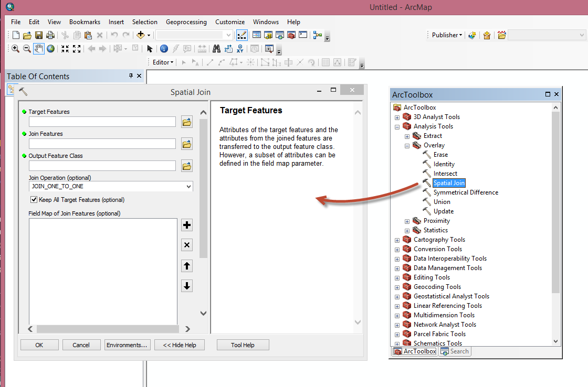Open the Publisher dropdown menu
Screen dimensions: 588x387
(x=447, y=35)
